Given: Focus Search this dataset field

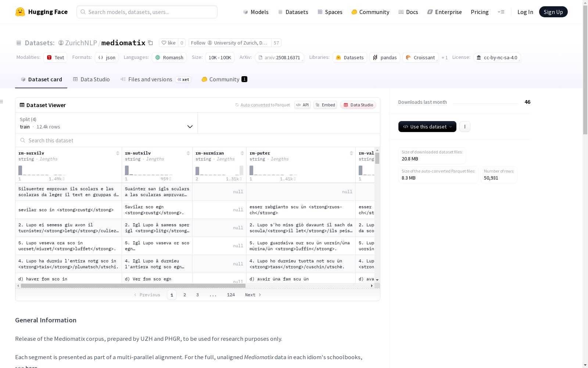Looking at the screenshot, I should 198,140.
